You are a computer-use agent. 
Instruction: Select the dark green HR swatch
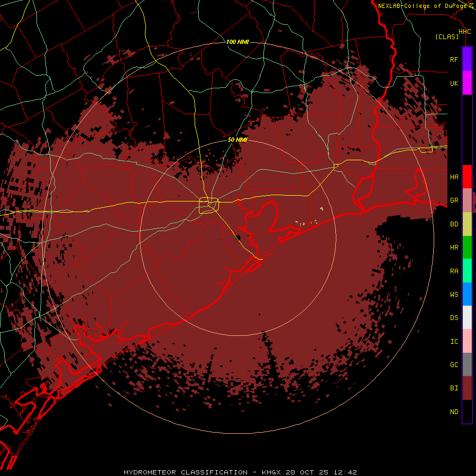(x=467, y=248)
